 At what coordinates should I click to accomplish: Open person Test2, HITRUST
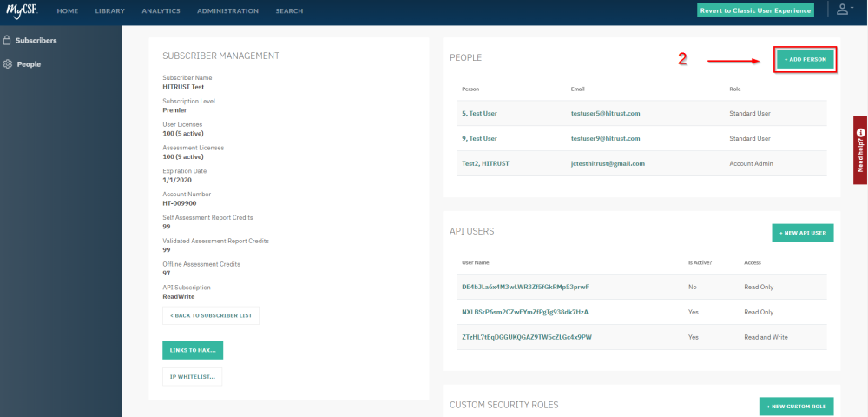pyautogui.click(x=485, y=164)
